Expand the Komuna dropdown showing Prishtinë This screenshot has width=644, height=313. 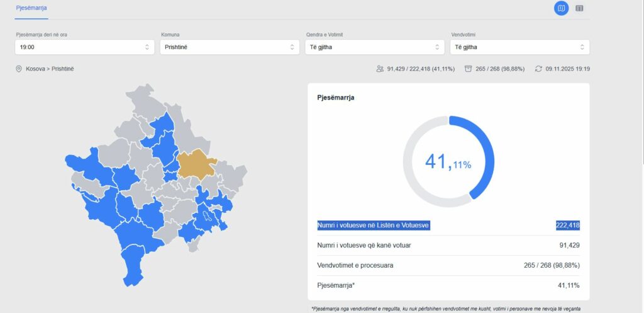(x=230, y=47)
